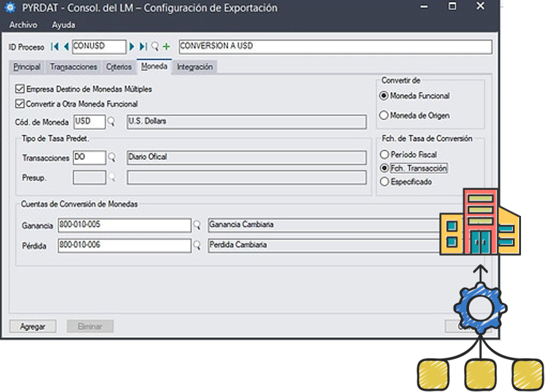Open finder for Ganancia account
Viewport: 545px width, 392px height.
197,225
